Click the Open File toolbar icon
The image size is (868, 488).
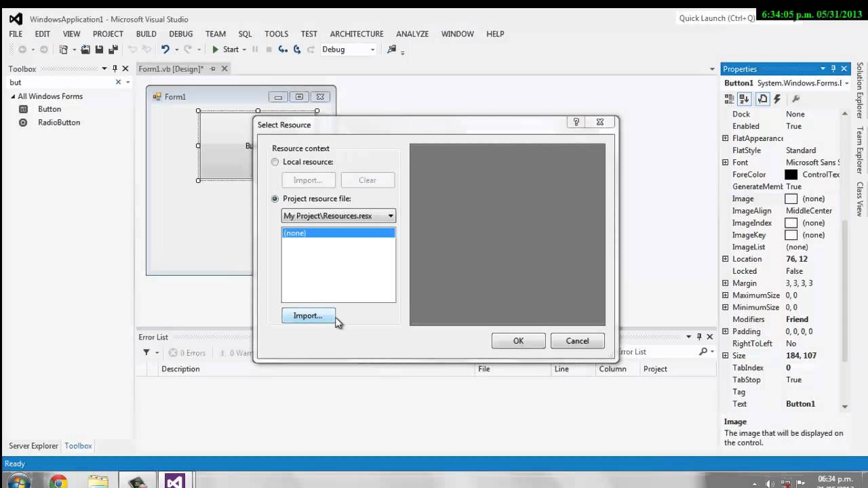point(85,49)
